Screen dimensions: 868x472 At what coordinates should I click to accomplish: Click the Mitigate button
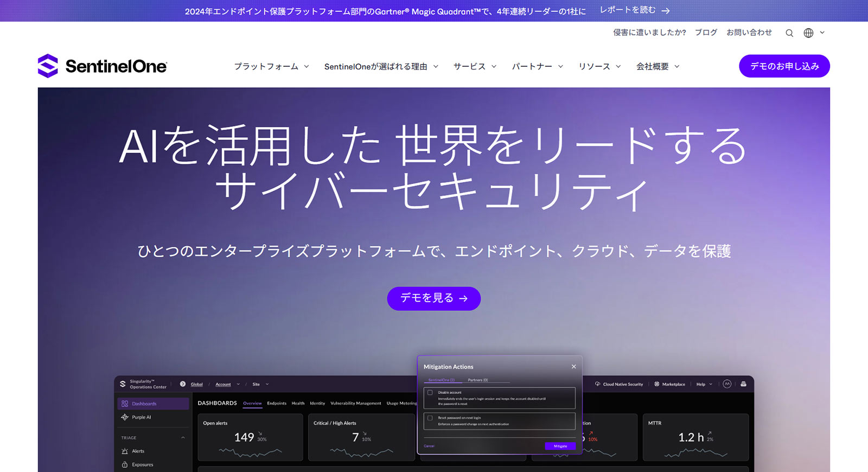coord(560,446)
